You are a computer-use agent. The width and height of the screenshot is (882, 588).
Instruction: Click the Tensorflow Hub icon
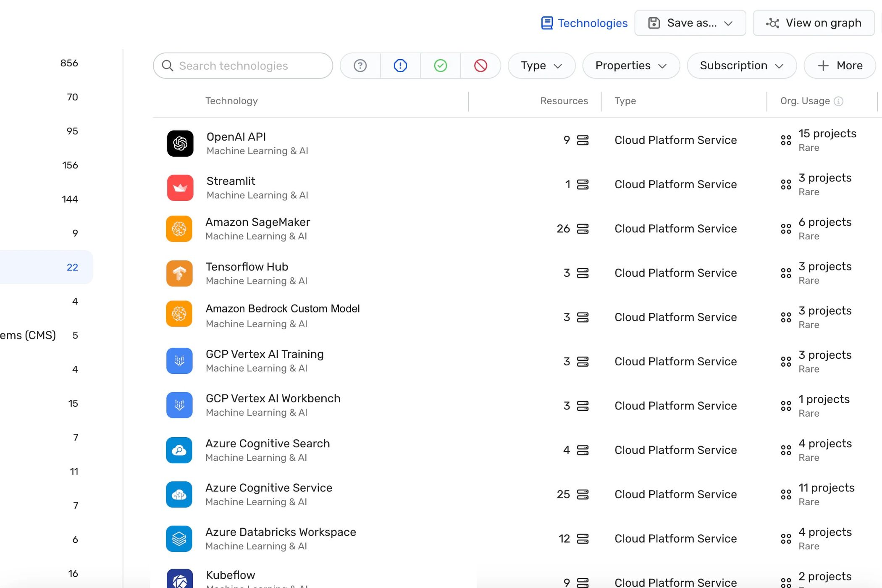179,273
